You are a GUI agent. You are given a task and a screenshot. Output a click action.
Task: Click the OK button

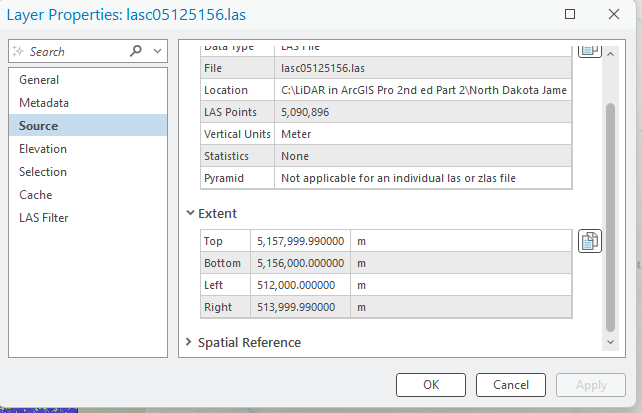click(x=431, y=385)
